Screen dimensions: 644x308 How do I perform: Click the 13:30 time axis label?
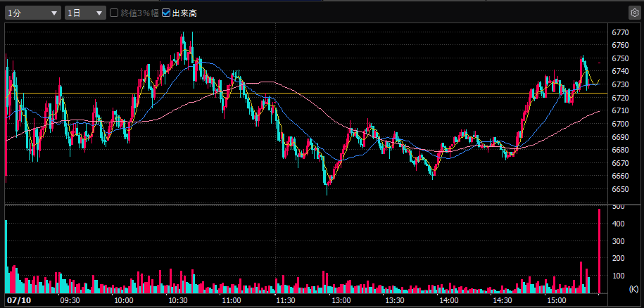point(394,300)
